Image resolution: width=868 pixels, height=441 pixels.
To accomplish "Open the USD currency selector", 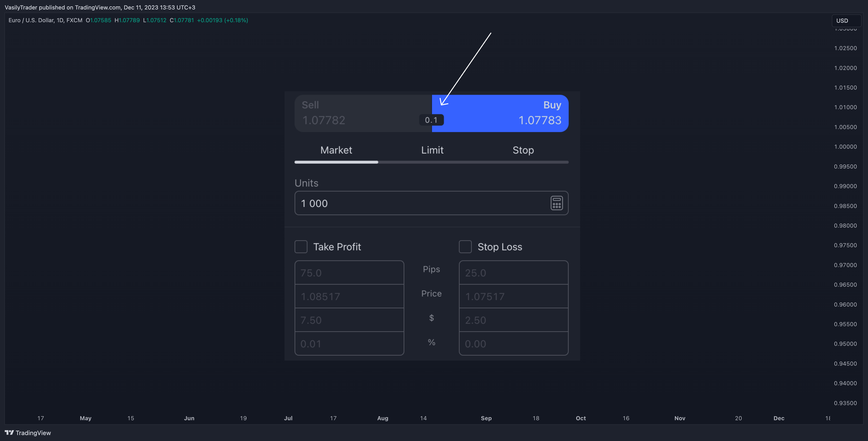I will point(846,21).
